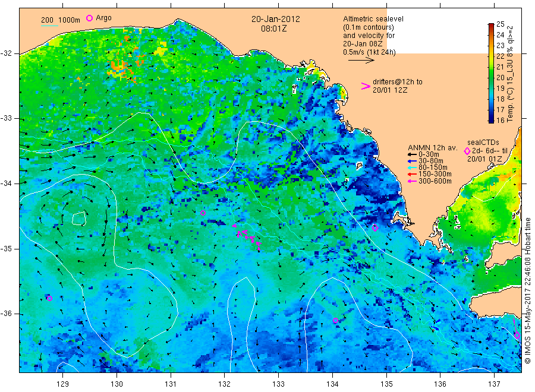535x392 pixels.
Task: Click the 'ANMN 12h av.' legend heading
Action: pyautogui.click(x=432, y=148)
